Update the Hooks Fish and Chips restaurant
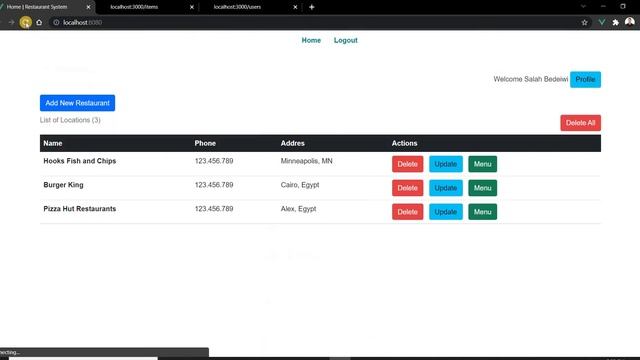Screen dimensions: 640x360 pyautogui.click(x=446, y=164)
